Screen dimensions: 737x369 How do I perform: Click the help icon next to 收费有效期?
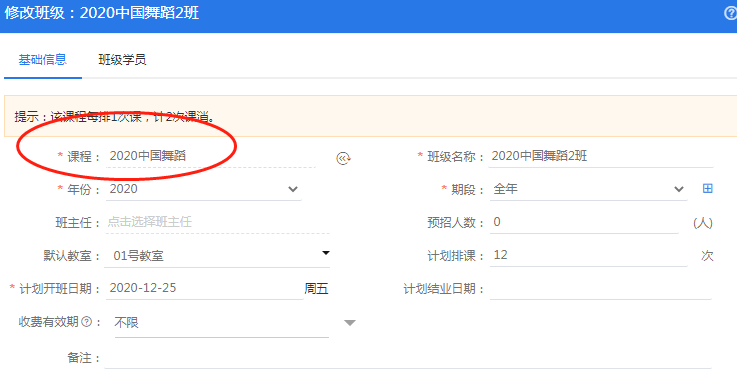click(x=86, y=322)
